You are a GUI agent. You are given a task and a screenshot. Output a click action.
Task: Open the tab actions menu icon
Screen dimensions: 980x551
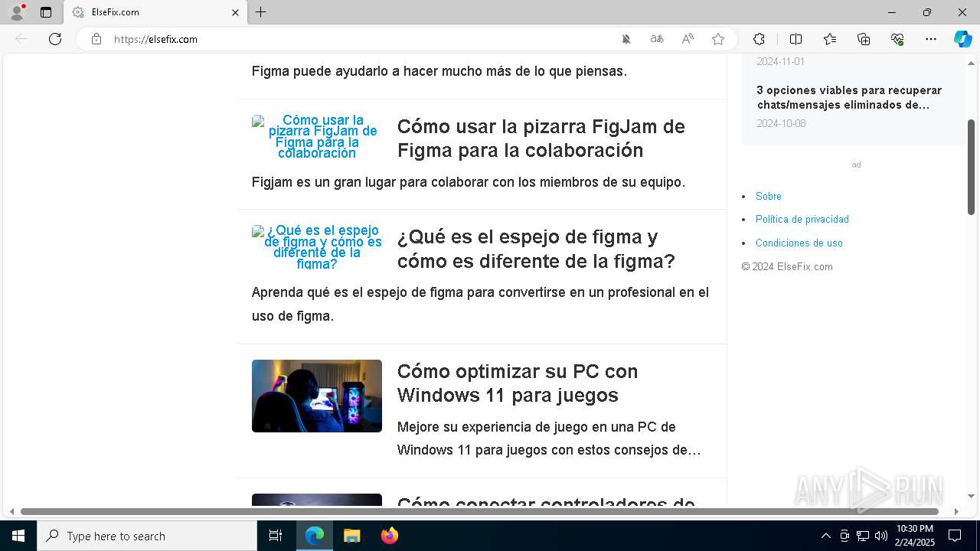pyautogui.click(x=46, y=12)
